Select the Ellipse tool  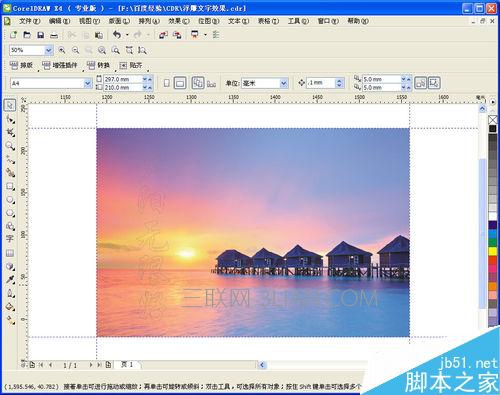(10, 199)
